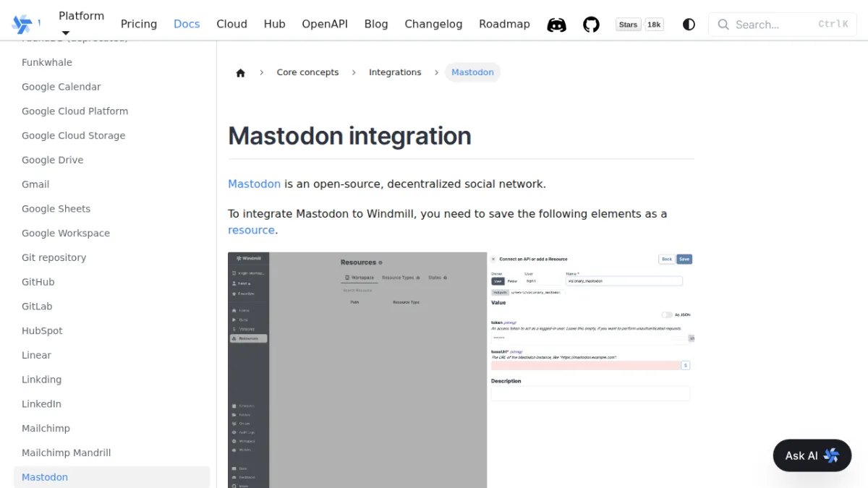Screen dimensions: 868x488
Task: Open the resource screenshot image
Action: point(461,369)
